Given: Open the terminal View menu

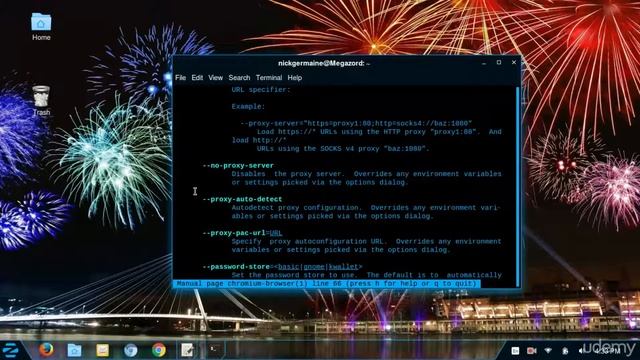Looking at the screenshot, I should 216,78.
